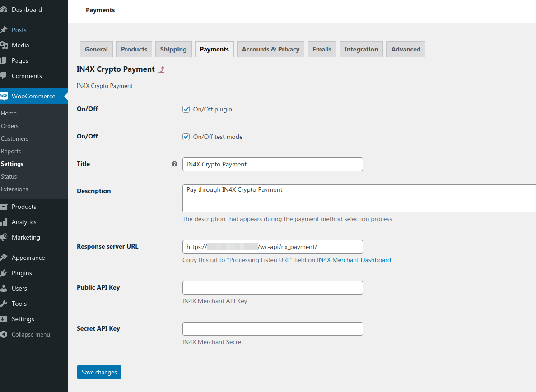Open WooCommerce Reports submenu item
The width and height of the screenshot is (536, 392).
[x=10, y=151]
